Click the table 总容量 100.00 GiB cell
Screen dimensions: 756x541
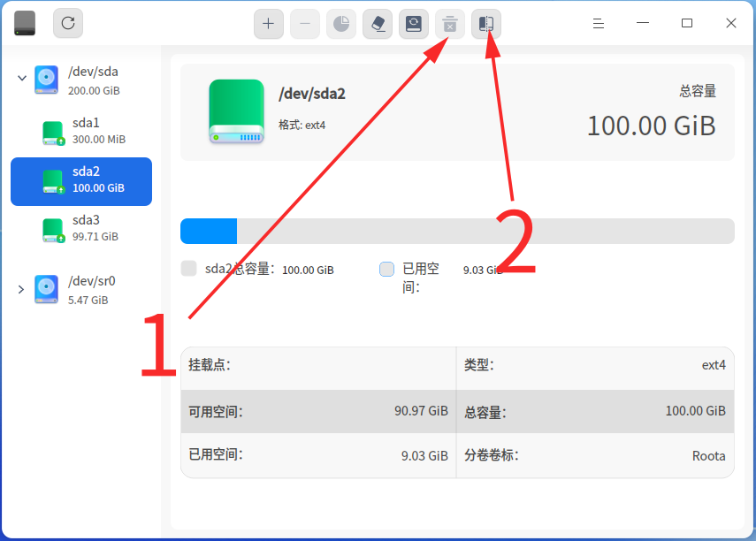coord(595,411)
